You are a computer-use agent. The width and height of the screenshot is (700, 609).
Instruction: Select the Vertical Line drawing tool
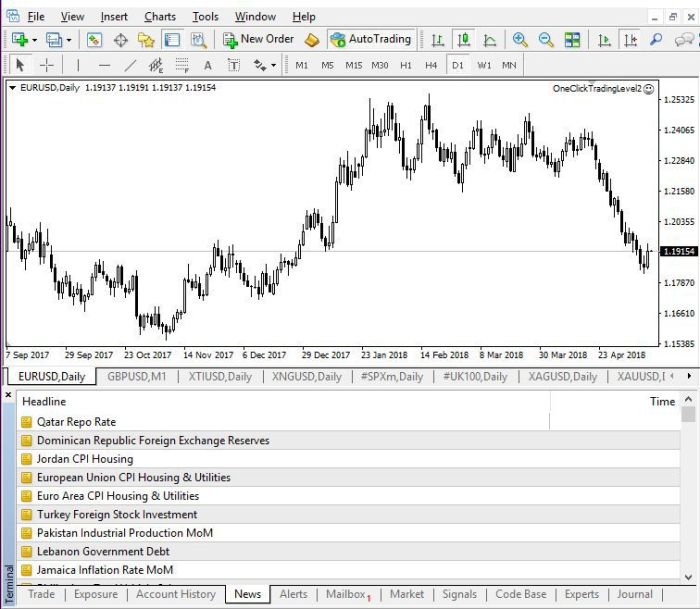pos(78,66)
